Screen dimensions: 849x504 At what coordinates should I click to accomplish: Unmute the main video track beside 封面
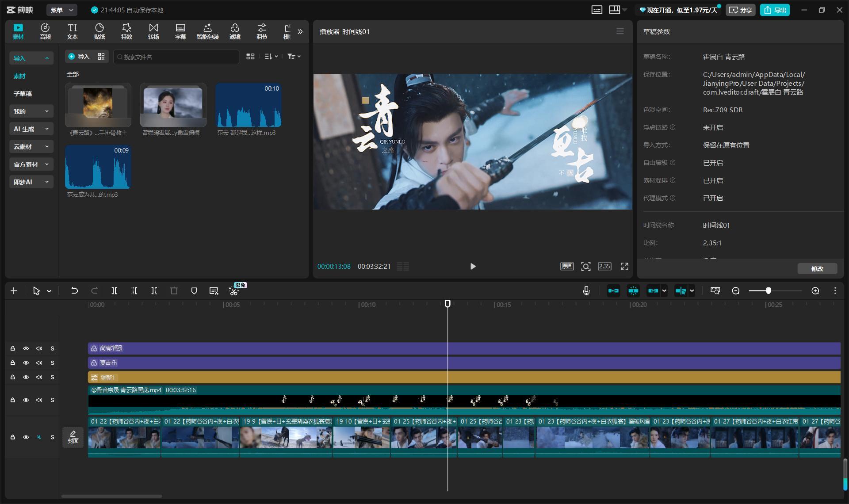pos(39,437)
